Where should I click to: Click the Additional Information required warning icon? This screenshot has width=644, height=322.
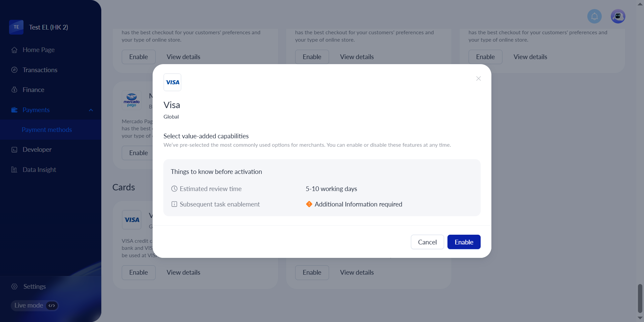click(x=309, y=204)
